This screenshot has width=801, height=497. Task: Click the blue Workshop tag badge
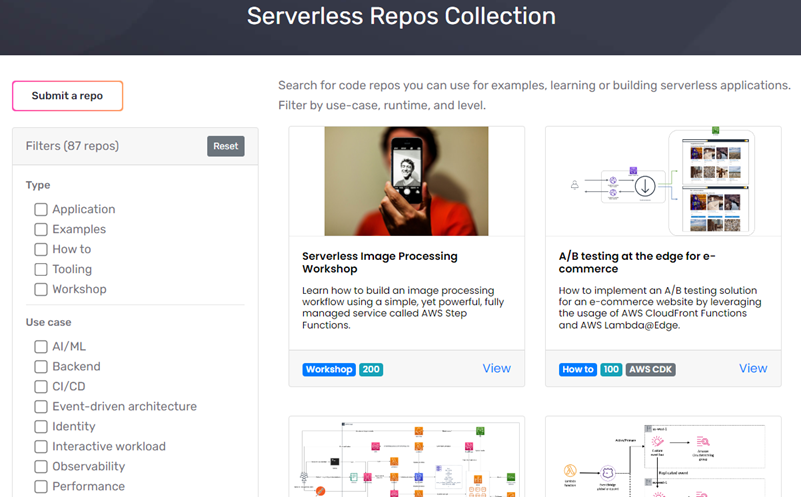click(329, 369)
